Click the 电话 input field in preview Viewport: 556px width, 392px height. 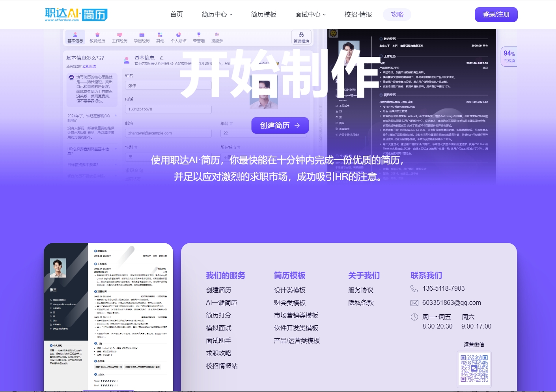tap(168, 109)
